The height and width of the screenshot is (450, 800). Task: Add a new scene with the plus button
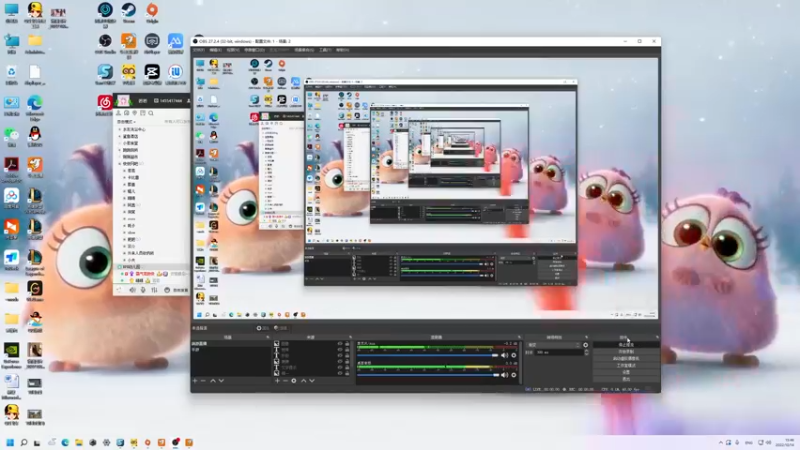tap(195, 381)
